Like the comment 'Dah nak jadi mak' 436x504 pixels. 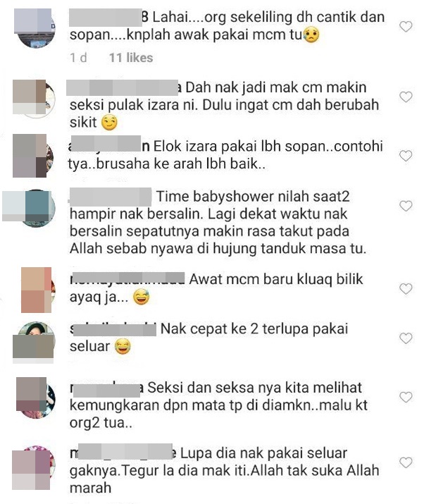406,97
